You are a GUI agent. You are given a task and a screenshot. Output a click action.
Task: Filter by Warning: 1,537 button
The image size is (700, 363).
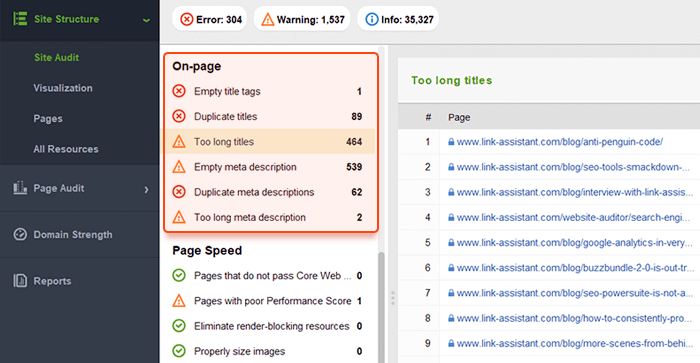[x=302, y=19]
